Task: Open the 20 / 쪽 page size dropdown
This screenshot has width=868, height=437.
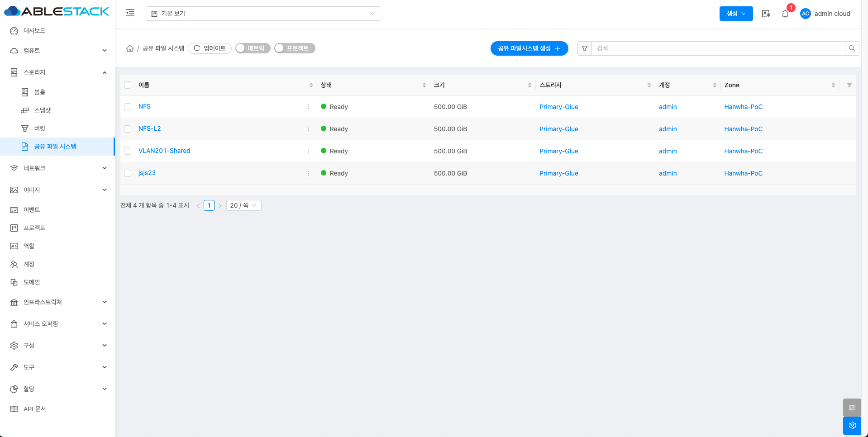Action: [243, 205]
